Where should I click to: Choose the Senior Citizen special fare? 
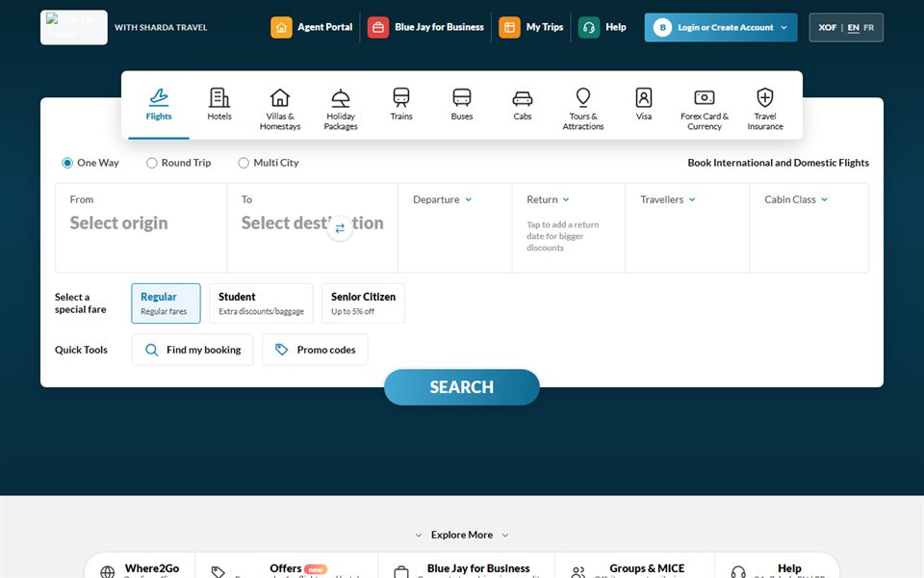363,303
